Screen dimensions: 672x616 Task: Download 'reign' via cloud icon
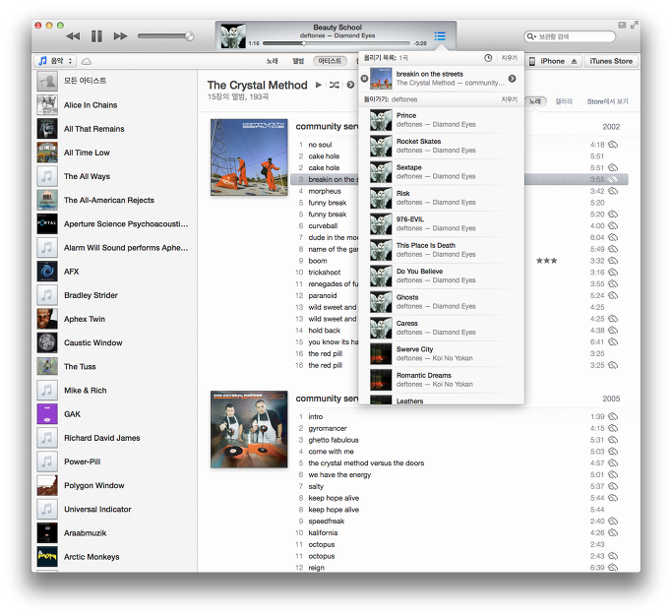click(x=613, y=568)
